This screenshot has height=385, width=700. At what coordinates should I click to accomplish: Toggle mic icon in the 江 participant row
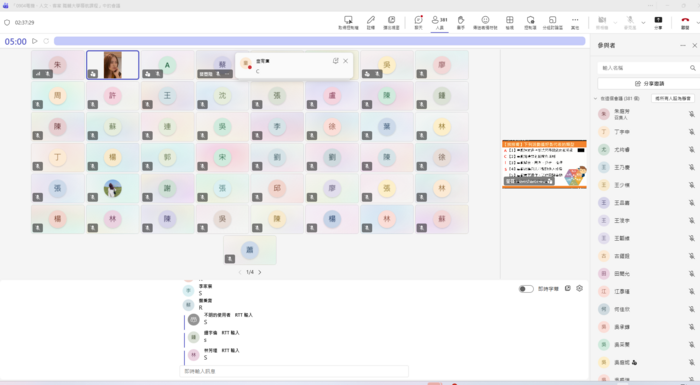pos(692,291)
